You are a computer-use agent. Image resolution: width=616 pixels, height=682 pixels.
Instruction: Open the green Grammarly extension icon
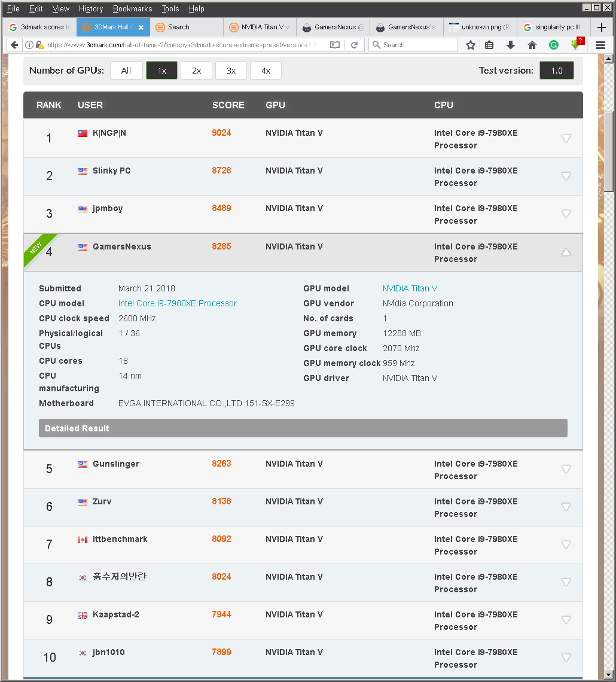pyautogui.click(x=553, y=45)
